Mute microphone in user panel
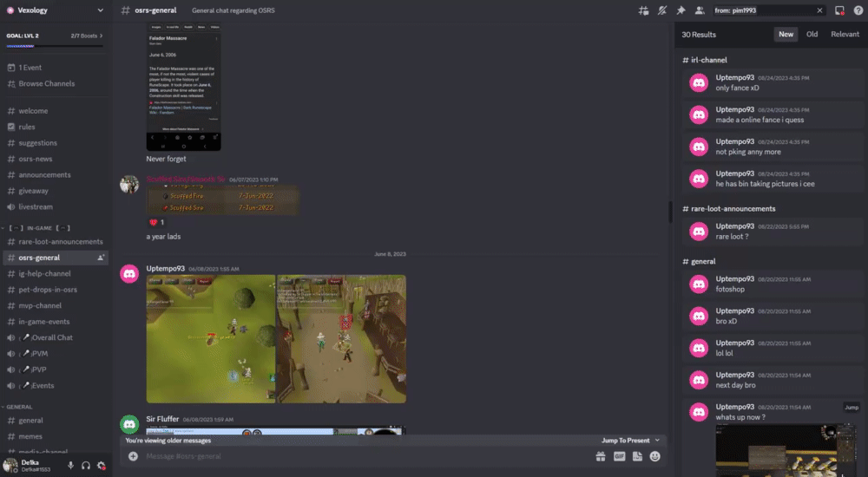This screenshot has width=868, height=477. 70,466
